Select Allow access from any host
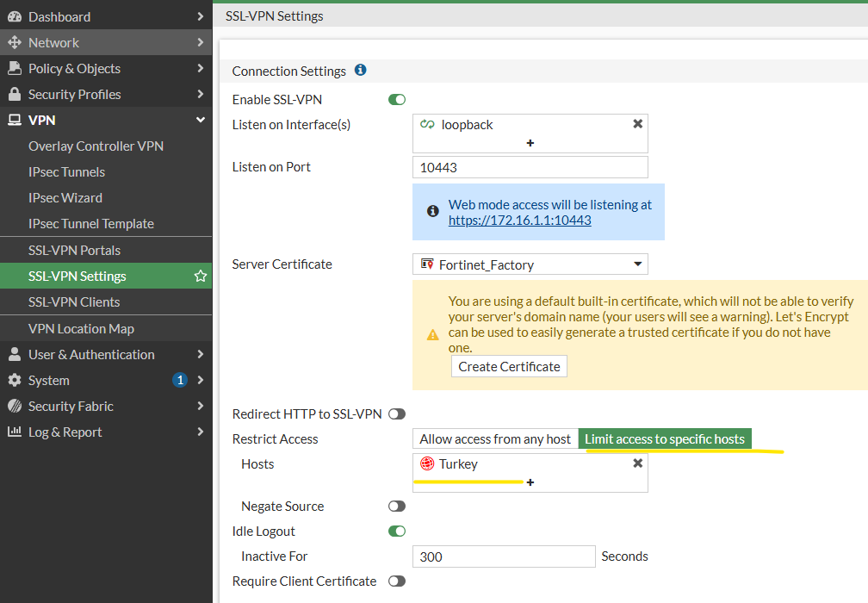 pos(495,439)
